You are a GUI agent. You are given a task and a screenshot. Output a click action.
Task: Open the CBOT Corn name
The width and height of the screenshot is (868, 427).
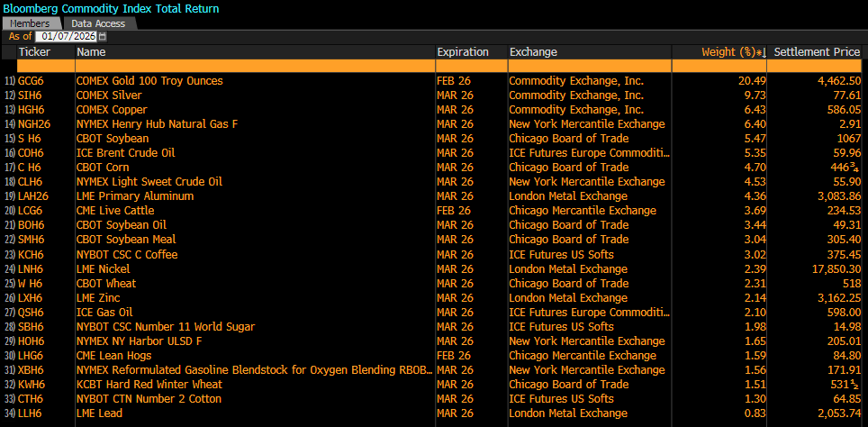click(x=103, y=168)
